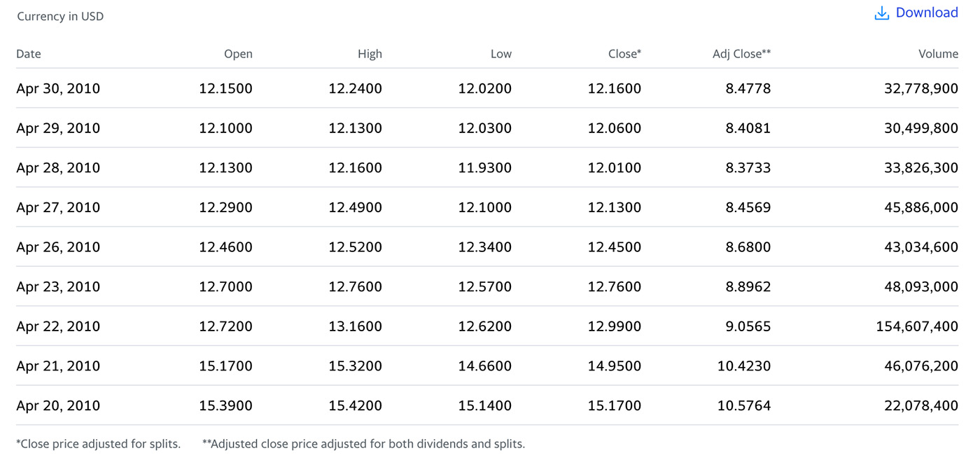This screenshot has width=980, height=465.
Task: Click the 154,607,400 volume value
Action: (917, 326)
